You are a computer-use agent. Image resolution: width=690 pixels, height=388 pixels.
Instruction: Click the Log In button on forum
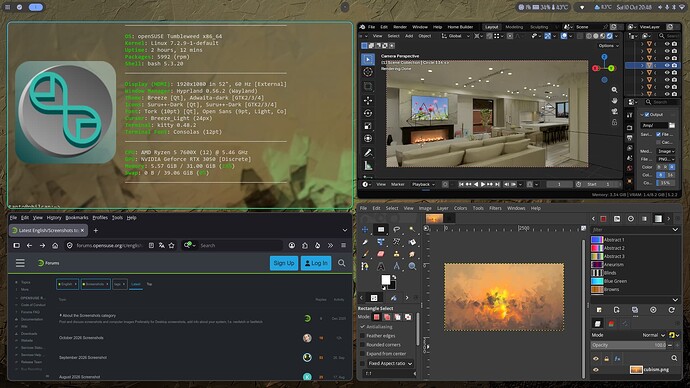[316, 263]
